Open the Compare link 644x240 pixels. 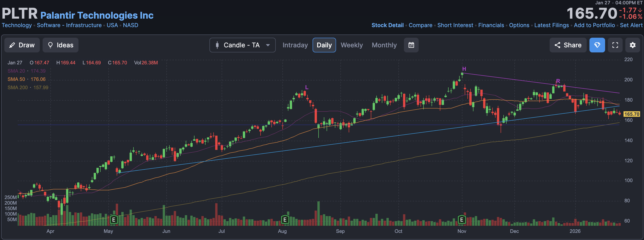click(x=421, y=25)
